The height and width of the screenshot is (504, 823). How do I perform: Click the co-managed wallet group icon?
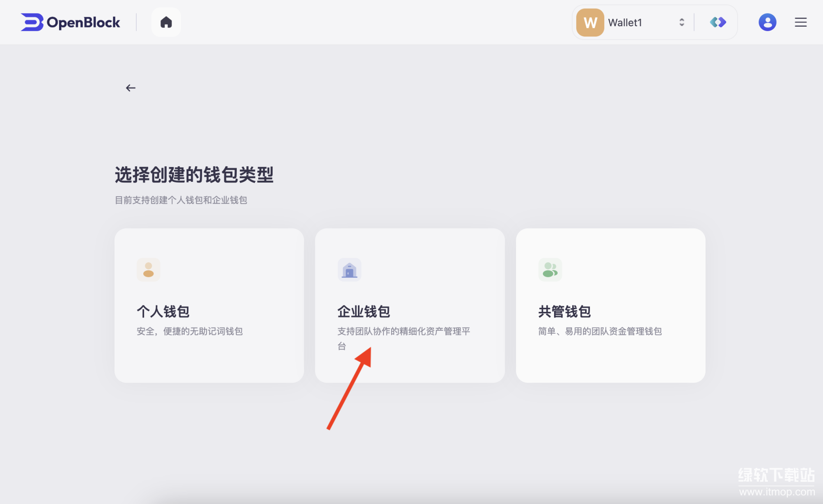pos(550,270)
